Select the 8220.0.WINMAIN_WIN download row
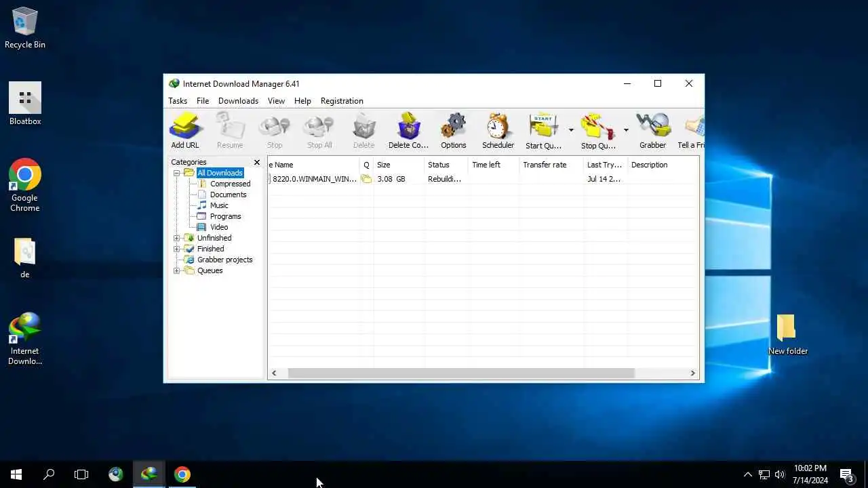The image size is (868, 488). tap(483, 179)
